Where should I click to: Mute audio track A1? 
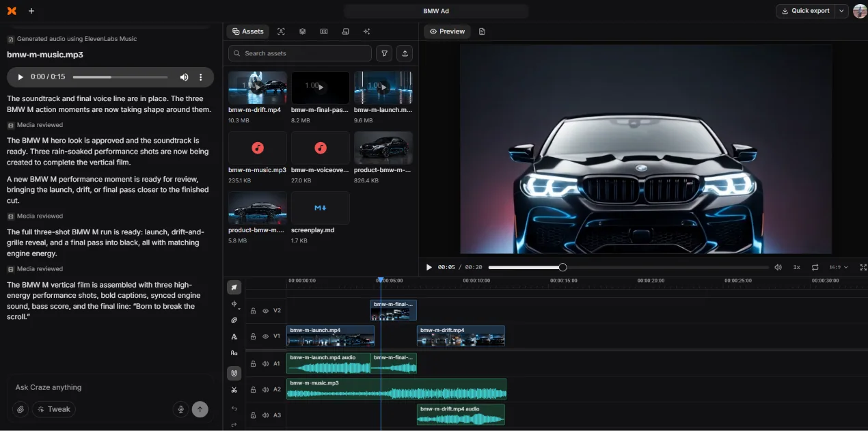265,363
